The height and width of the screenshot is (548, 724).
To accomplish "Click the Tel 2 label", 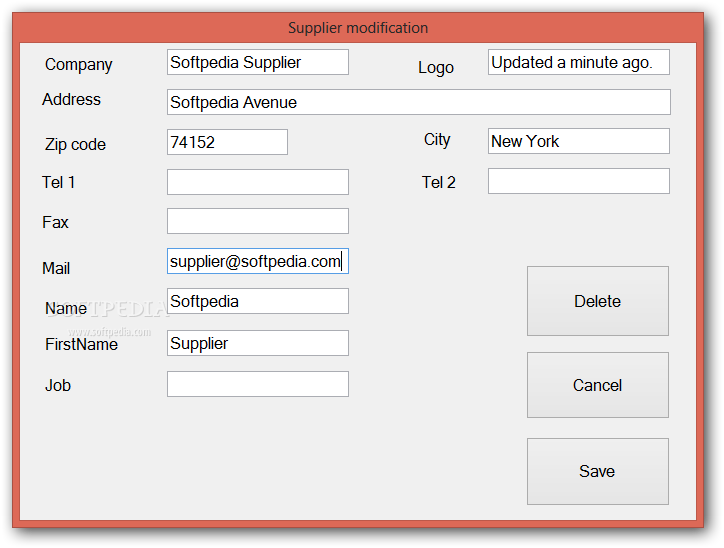I will [439, 182].
